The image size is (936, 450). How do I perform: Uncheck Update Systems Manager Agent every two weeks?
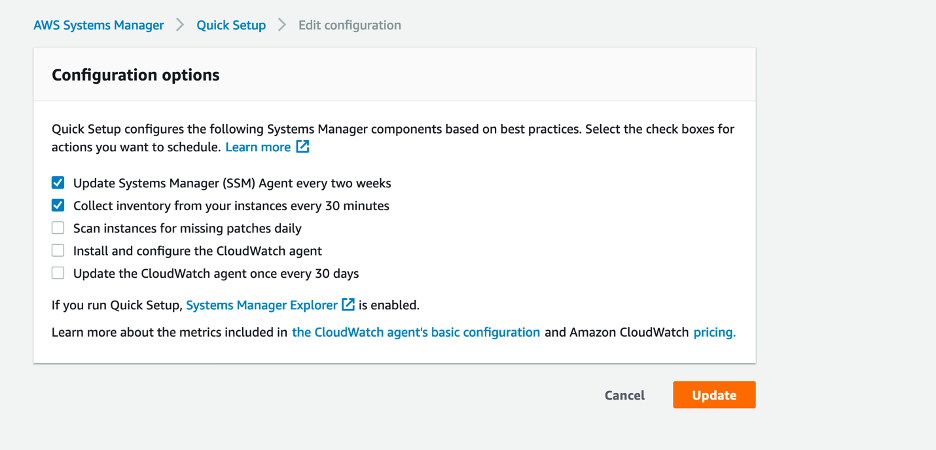[x=58, y=183]
